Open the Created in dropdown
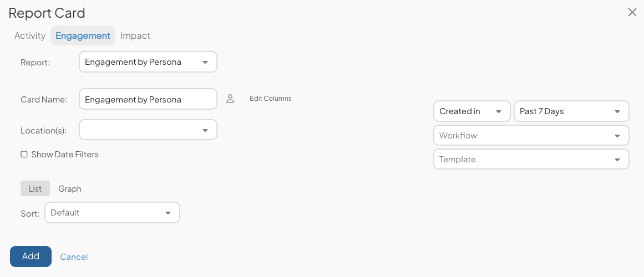Image resolution: width=644 pixels, height=277 pixels. pos(472,111)
